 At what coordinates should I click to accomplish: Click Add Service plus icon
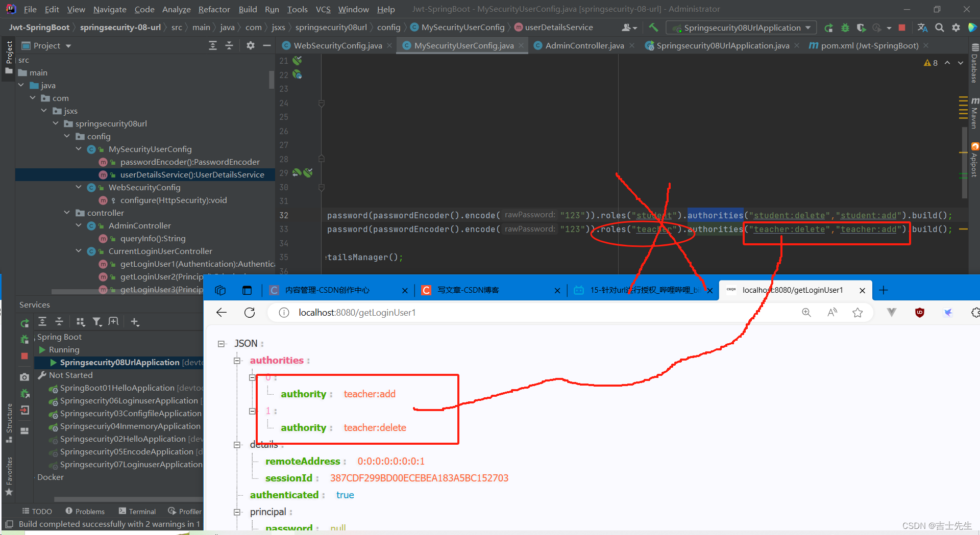pyautogui.click(x=135, y=321)
